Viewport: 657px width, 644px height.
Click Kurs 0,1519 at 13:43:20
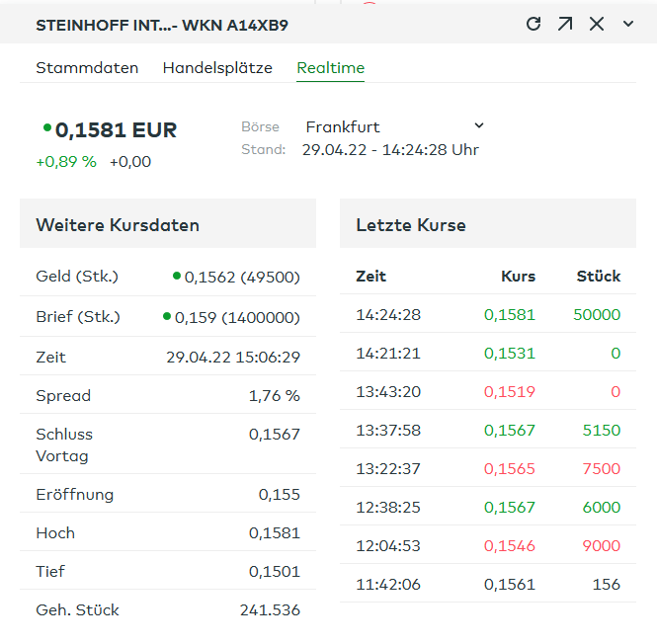click(510, 392)
